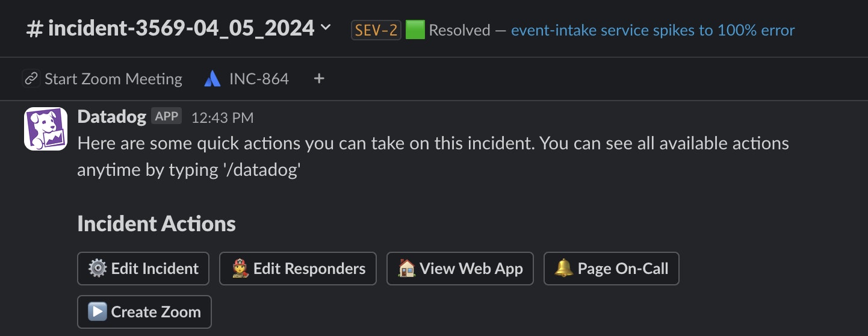
Task: Click the Datadog app avatar icon
Action: click(45, 129)
